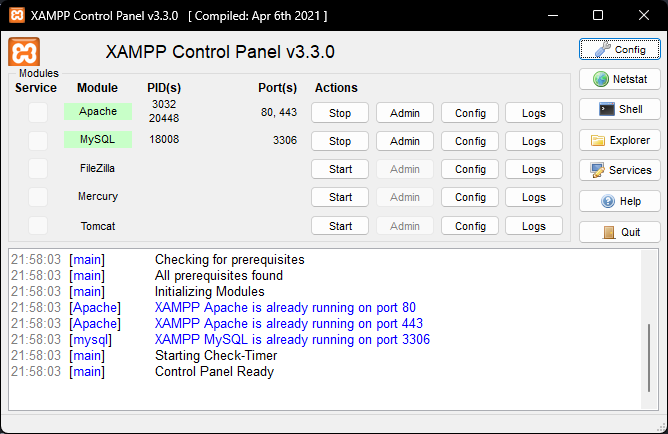View Tomcat Logs
Image resolution: width=668 pixels, height=434 pixels.
click(x=534, y=226)
